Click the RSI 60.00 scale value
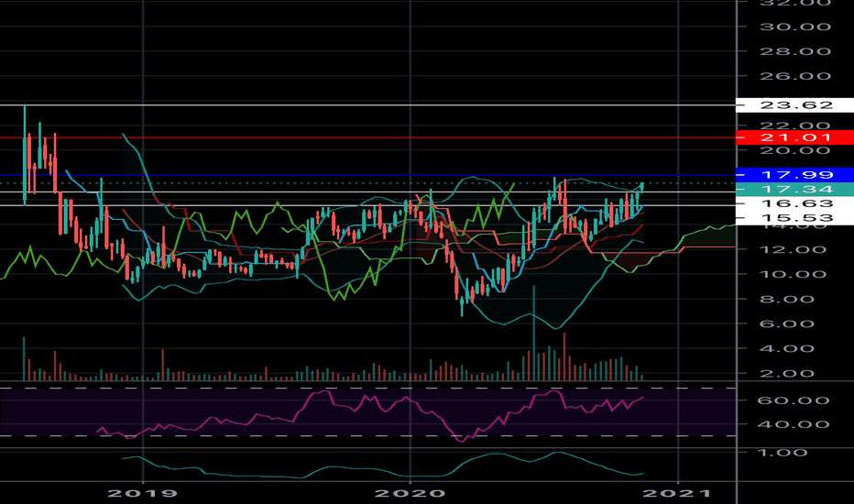854x504 pixels. pos(794,400)
